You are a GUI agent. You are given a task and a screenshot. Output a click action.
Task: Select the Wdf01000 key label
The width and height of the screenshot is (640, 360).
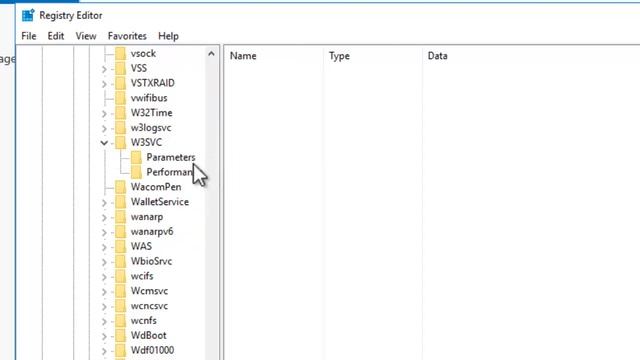pos(152,350)
